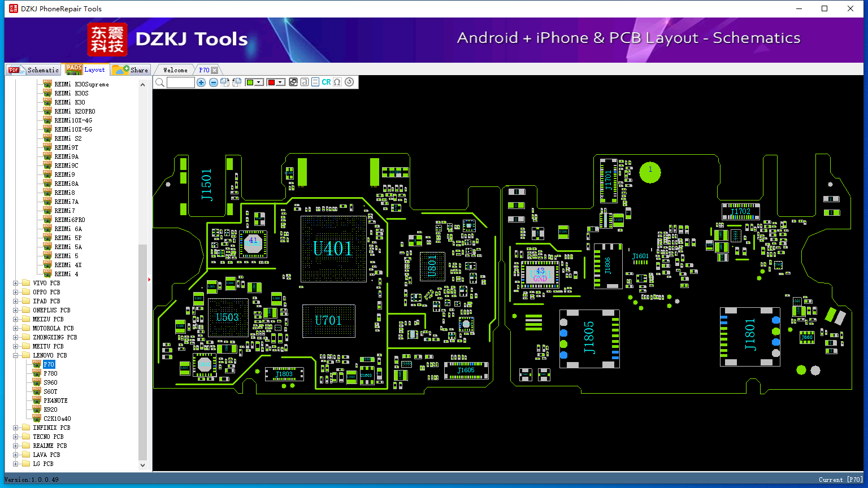The image size is (868, 488).
Task: Select the U503 chip on the PCB
Action: coord(228,317)
